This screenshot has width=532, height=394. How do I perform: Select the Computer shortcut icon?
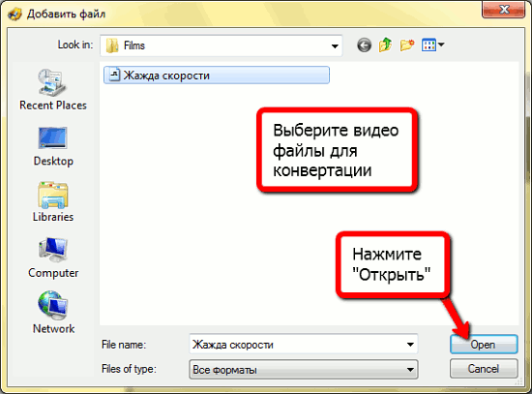click(53, 250)
